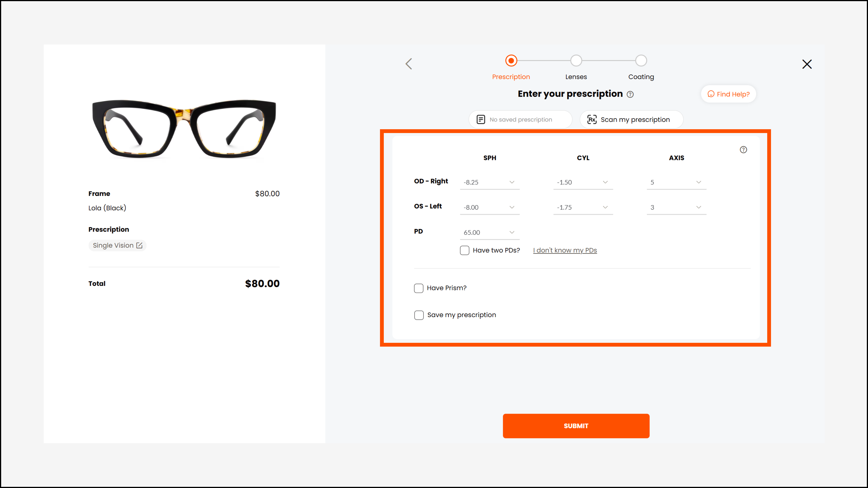
Task: Click the Rx scan icon
Action: (x=592, y=120)
